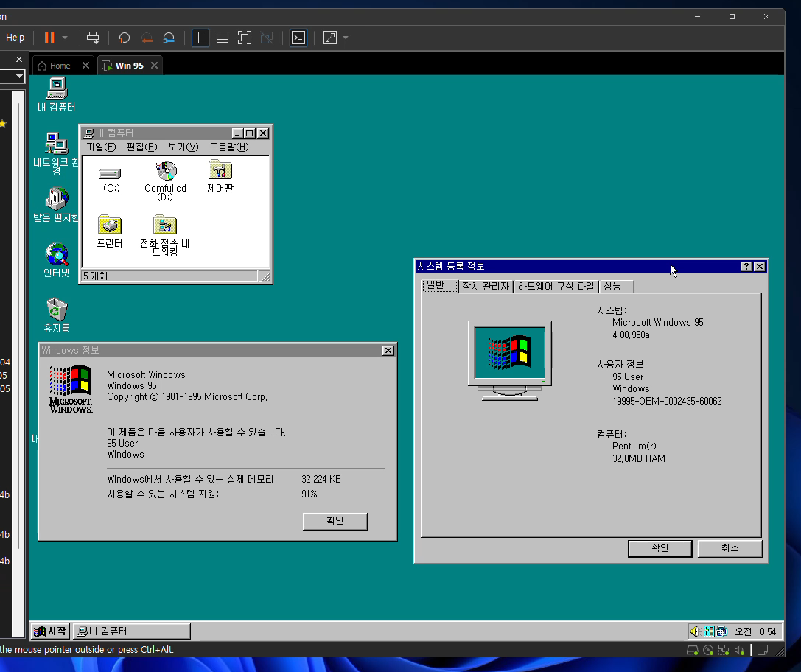801x672 pixels.
Task: Select the 인터넷 desktop icon
Action: coord(56,260)
